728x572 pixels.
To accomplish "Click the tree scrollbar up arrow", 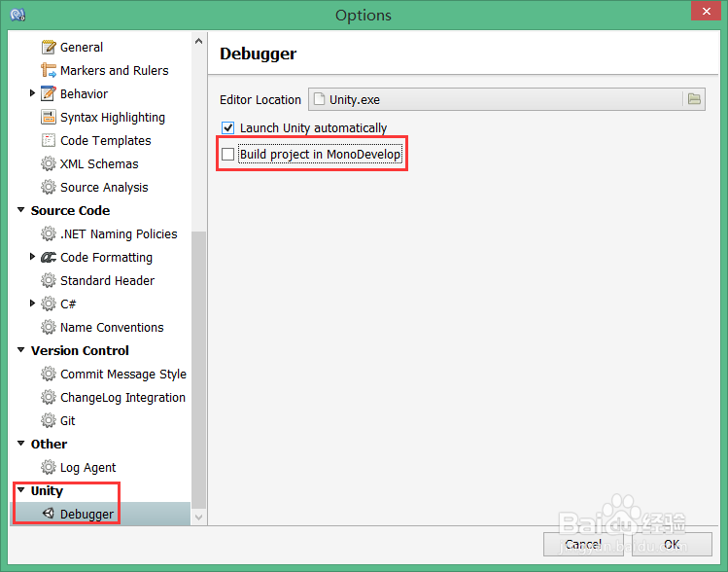I will click(x=198, y=42).
